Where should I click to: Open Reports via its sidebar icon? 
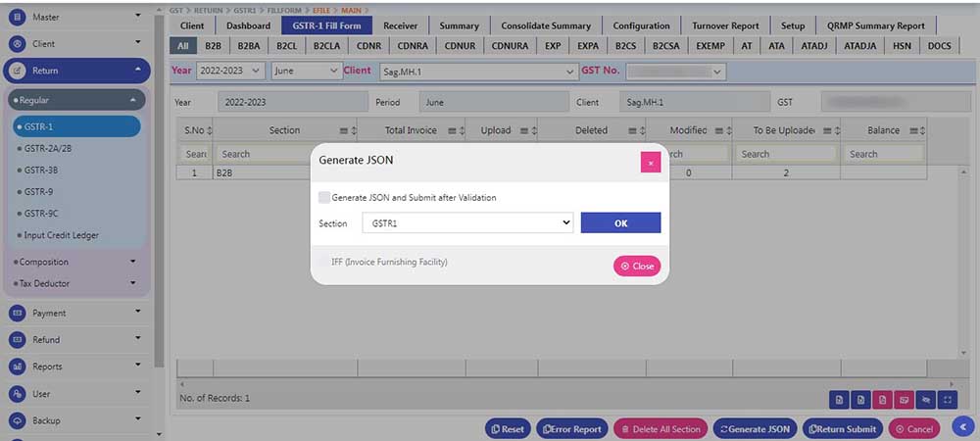(17, 367)
